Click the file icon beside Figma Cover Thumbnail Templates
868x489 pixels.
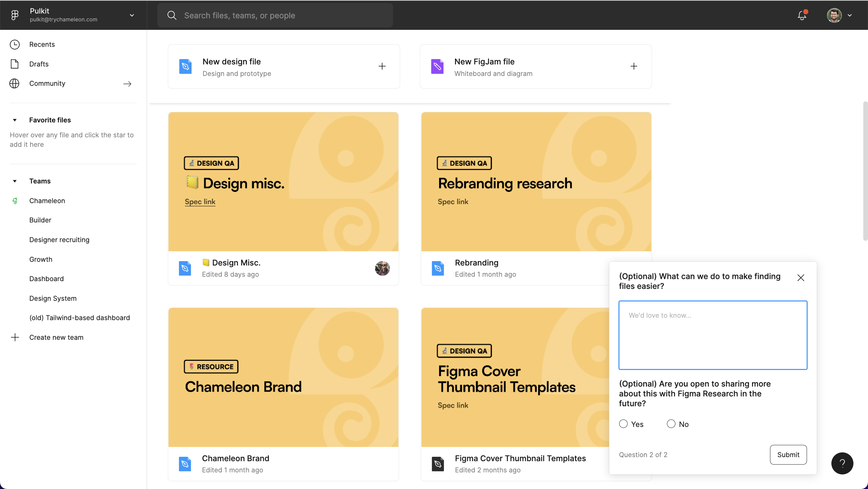438,464
